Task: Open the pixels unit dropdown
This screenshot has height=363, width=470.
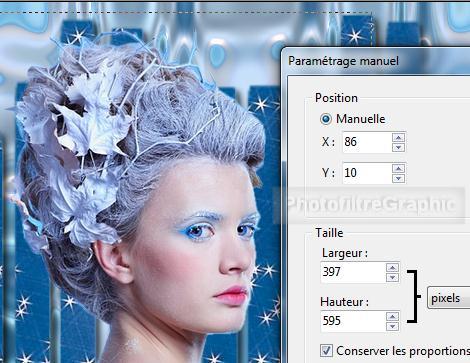Action: click(x=449, y=298)
